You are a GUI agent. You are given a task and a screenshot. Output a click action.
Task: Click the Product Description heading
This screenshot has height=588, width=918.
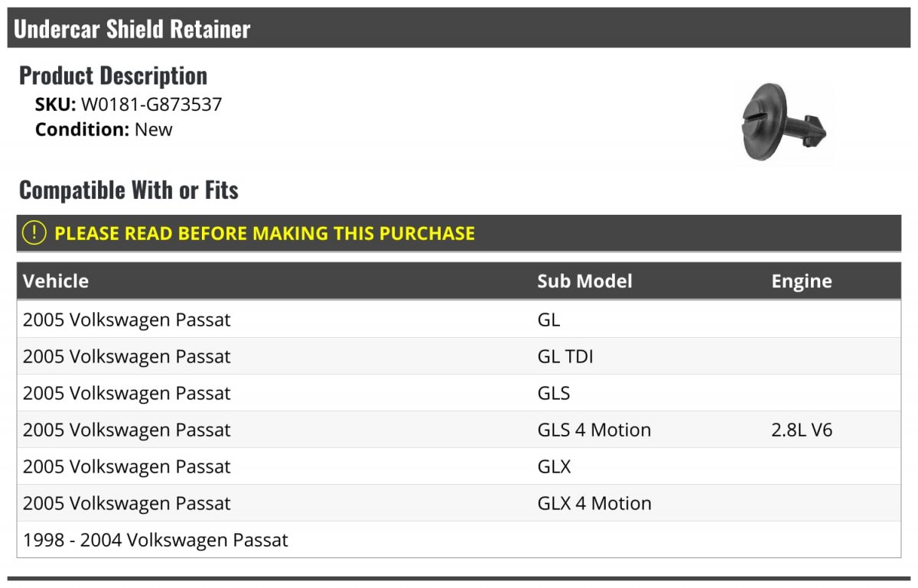113,76
